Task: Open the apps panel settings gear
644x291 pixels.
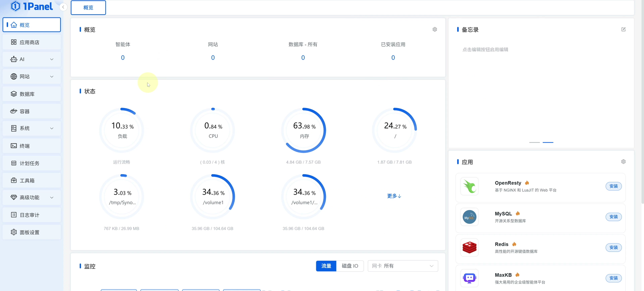Action: point(623,162)
